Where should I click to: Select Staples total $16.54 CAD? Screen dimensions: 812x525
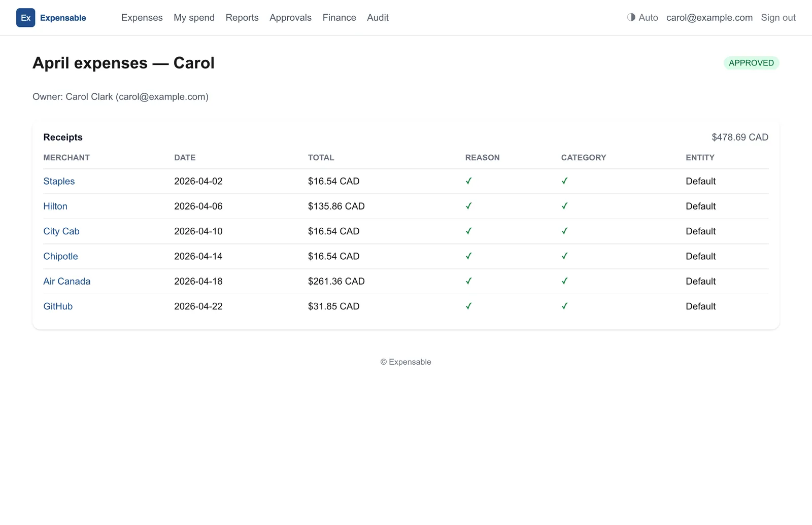(334, 181)
